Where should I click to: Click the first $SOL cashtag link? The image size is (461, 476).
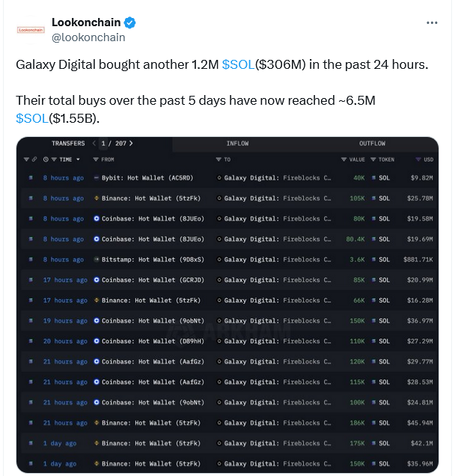238,65
